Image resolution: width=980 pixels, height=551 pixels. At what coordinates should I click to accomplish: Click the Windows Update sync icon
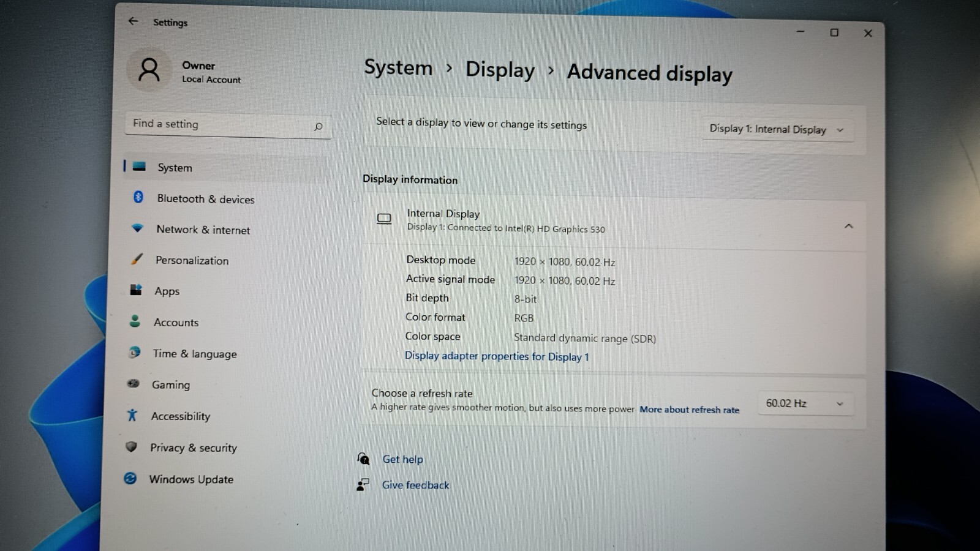(x=130, y=478)
